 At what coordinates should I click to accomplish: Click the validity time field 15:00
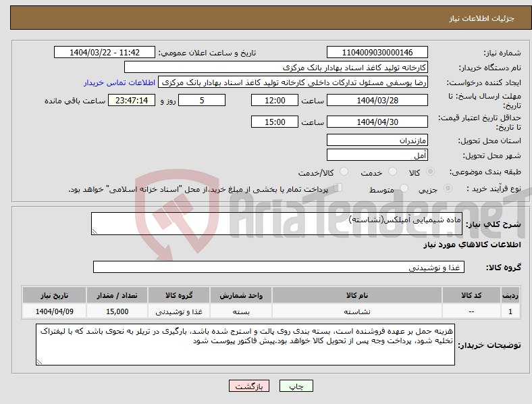click(x=275, y=122)
